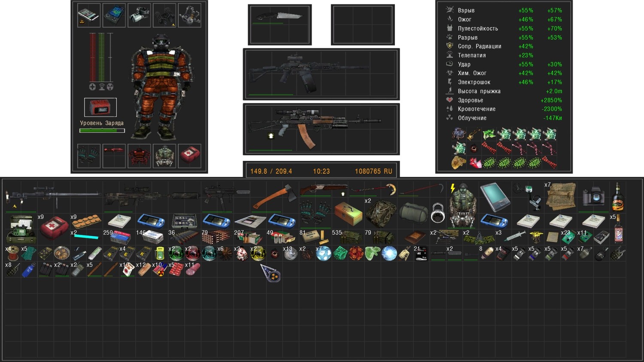
Task: Click the Кровотечение -2300% stat
Action: click(x=504, y=109)
